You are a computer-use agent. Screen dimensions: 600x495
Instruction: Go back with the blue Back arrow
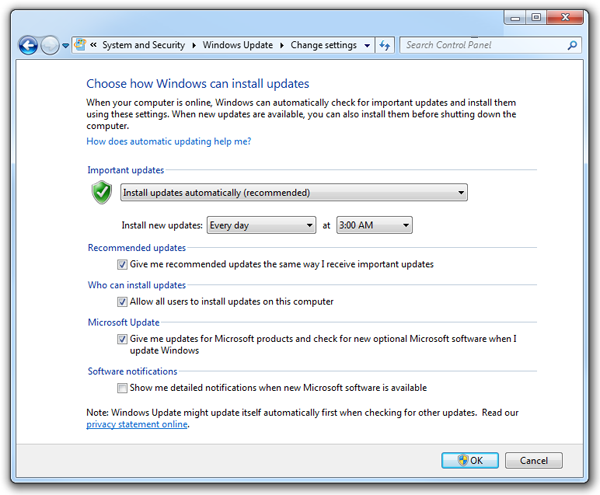(x=28, y=46)
